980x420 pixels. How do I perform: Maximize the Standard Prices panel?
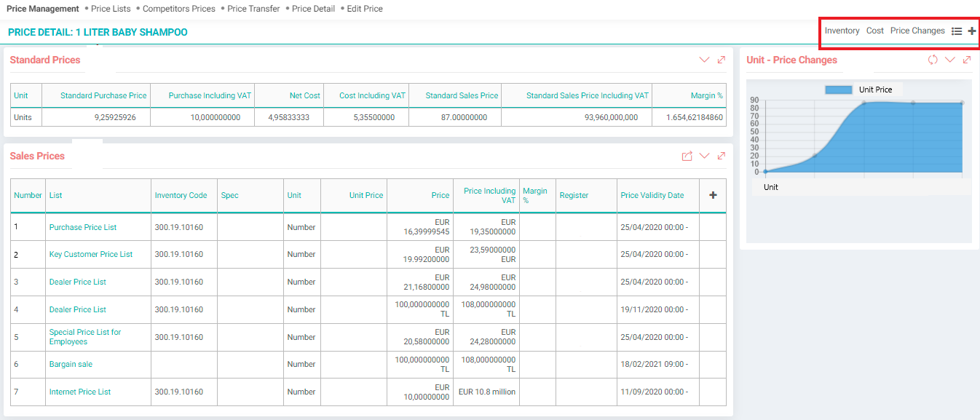(722, 60)
